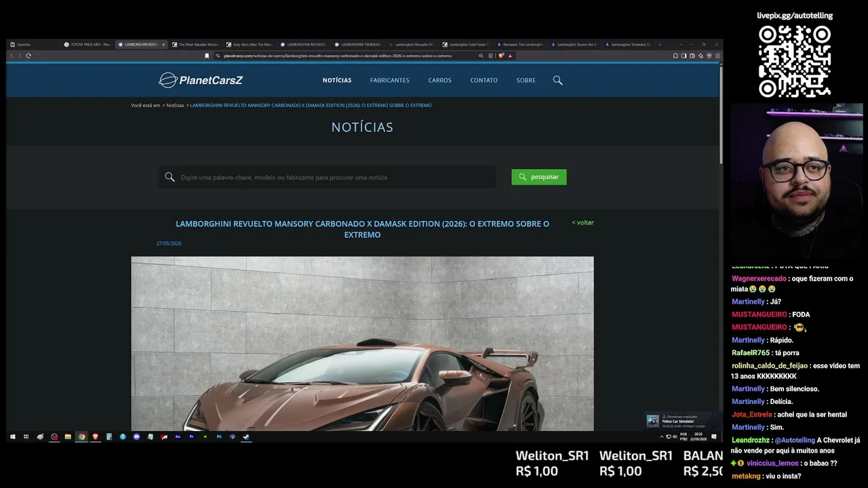Click the PlanetCarsZ logo
Viewport: 868px width, 488px height.
point(201,80)
